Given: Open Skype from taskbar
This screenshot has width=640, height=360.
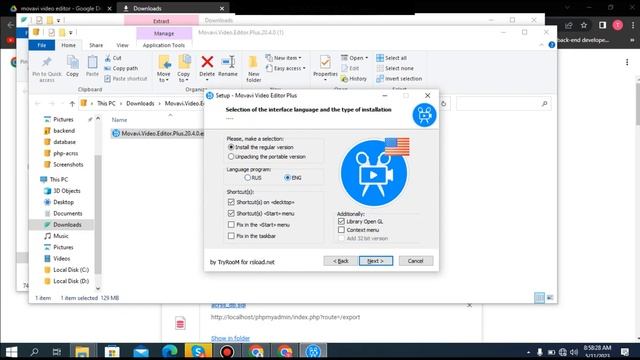Looking at the screenshot, I should click(198, 351).
